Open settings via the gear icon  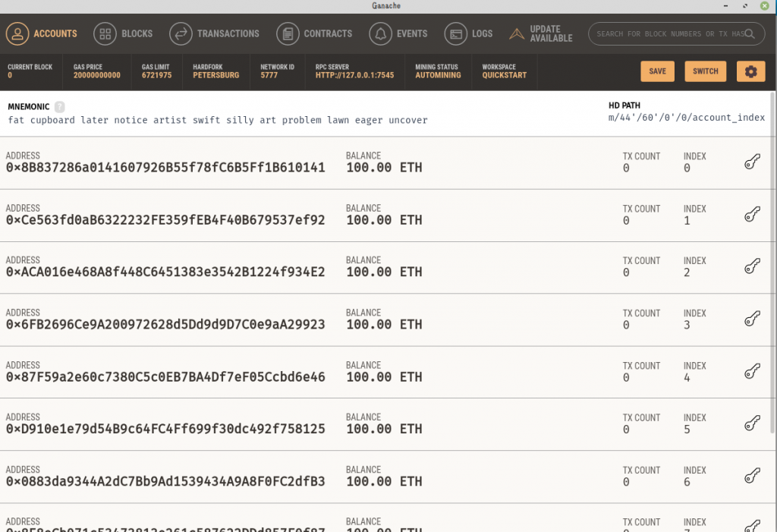coord(750,71)
